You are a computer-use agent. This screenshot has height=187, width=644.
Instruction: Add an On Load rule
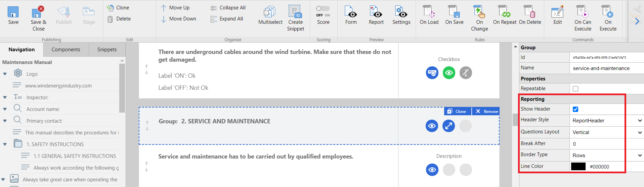429,13
